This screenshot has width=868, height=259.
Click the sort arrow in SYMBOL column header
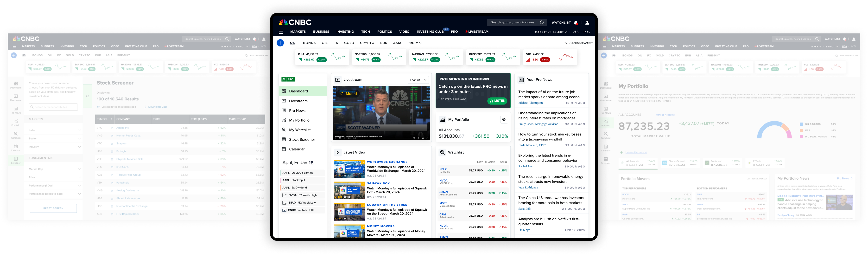tap(112, 119)
